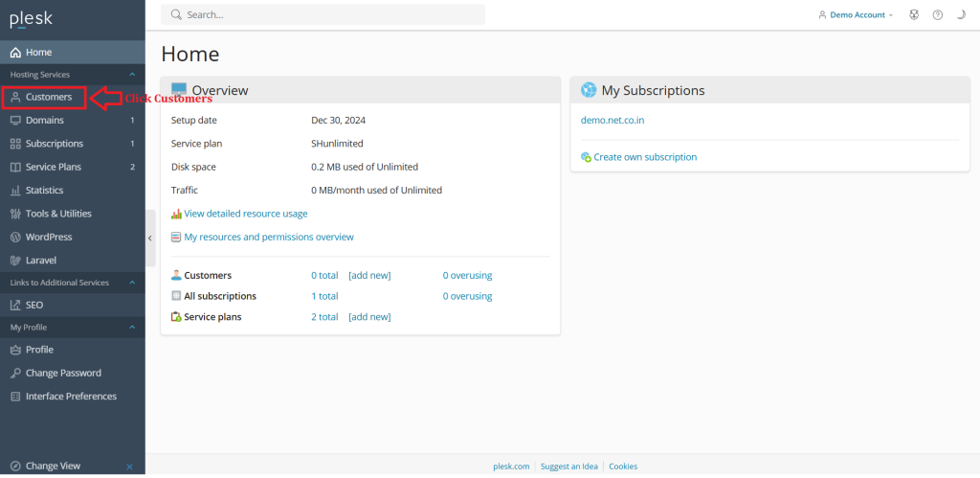The width and height of the screenshot is (980, 478).
Task: Click the Service Plans book icon
Action: click(15, 167)
